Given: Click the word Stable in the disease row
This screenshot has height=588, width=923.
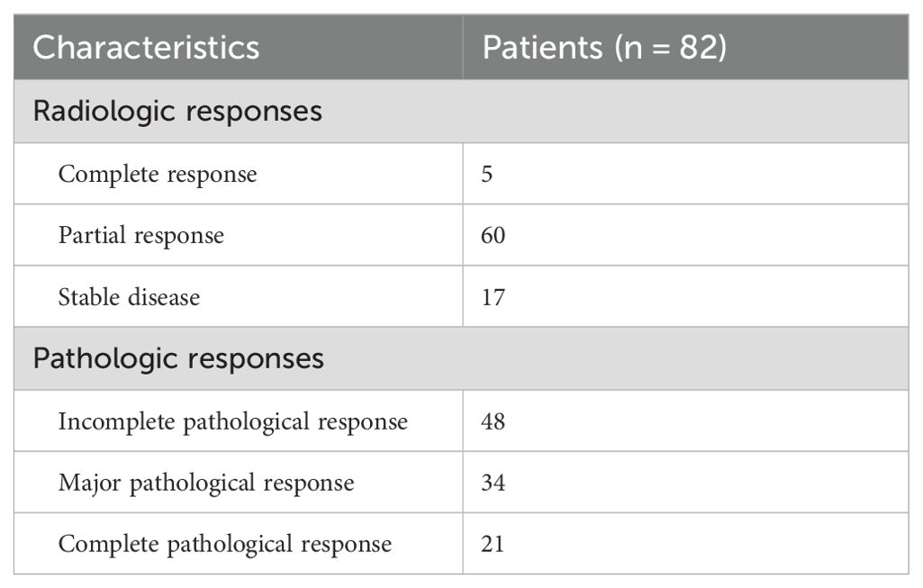Looking at the screenshot, I should point(89,296).
